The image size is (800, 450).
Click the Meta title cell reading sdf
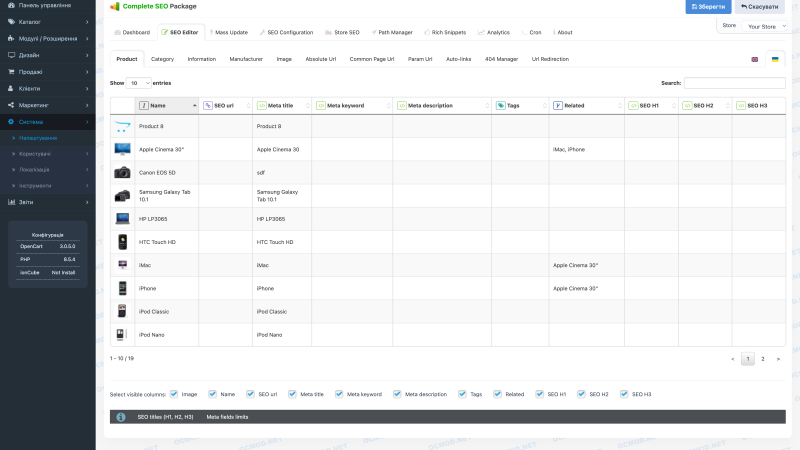click(x=282, y=172)
